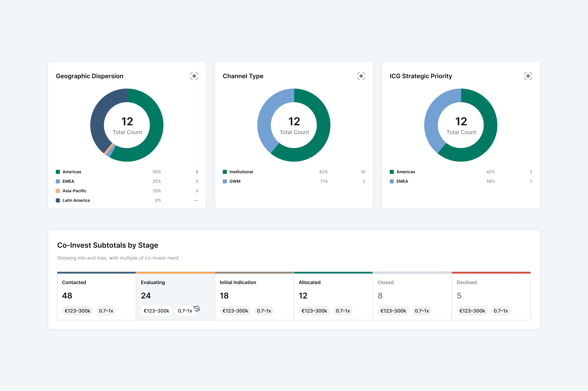Click the Geographic Dispersion donut chart center

[127, 125]
